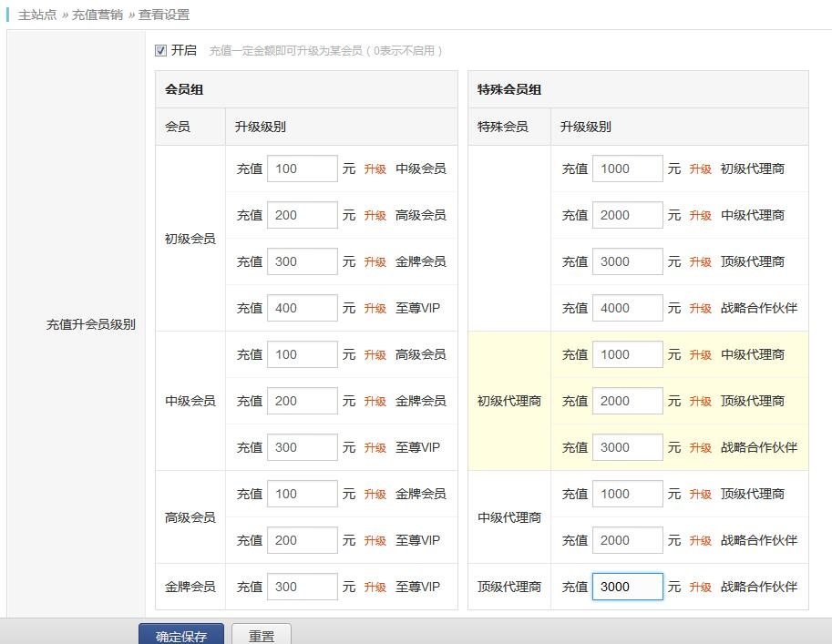Click the 400 元 field for 初级会员 至尊VIP
This screenshot has height=644, width=832.
point(302,308)
